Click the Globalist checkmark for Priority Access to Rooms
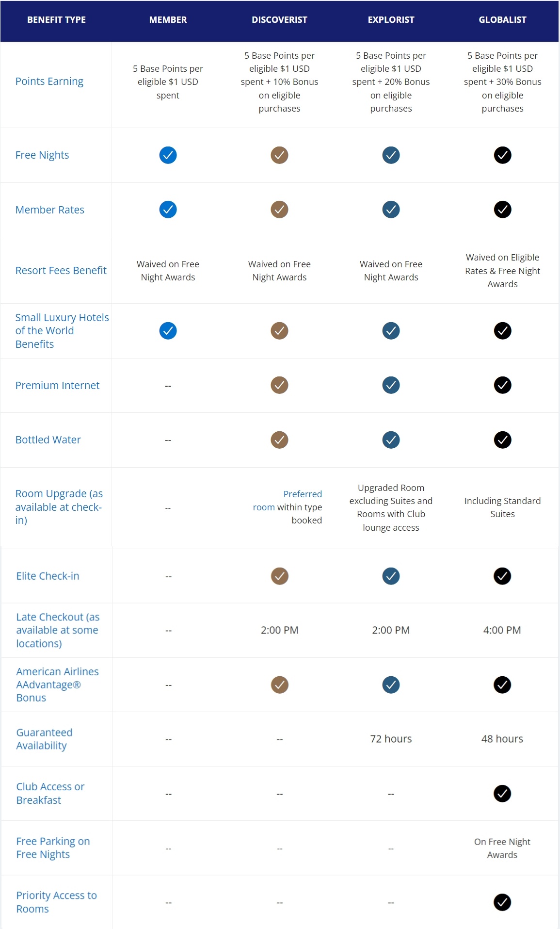This screenshot has width=560, height=929. [502, 902]
